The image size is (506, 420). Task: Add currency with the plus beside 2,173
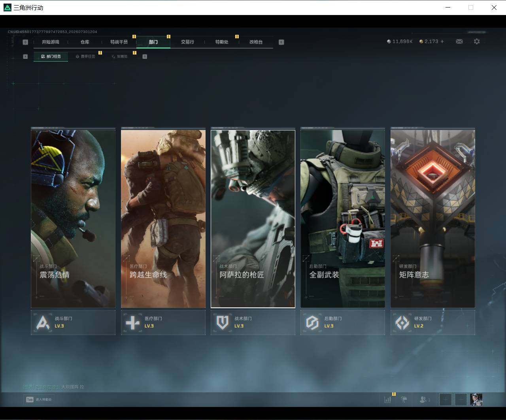point(442,41)
